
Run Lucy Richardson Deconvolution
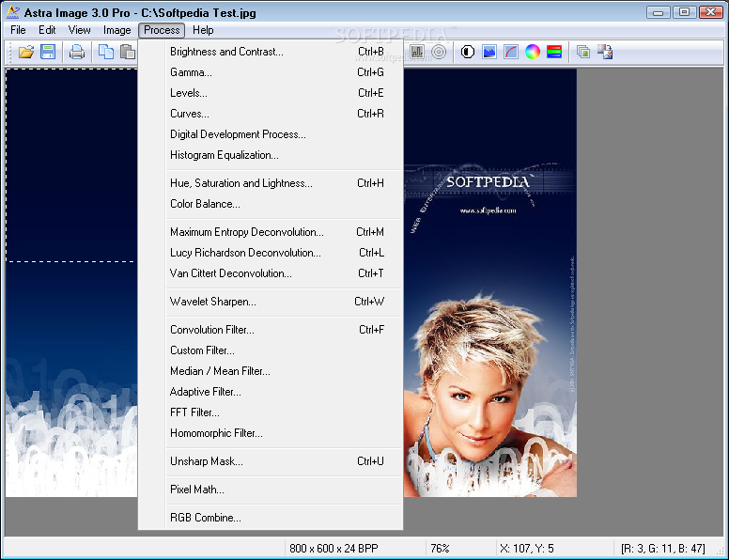pyautogui.click(x=271, y=253)
